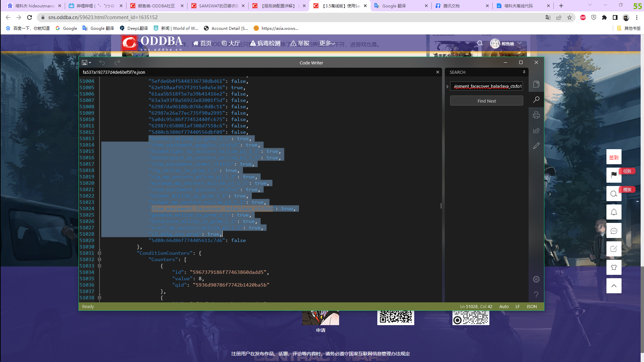Pin the SEARCH panel
The width and height of the screenshot is (644, 362).
pos(524,72)
